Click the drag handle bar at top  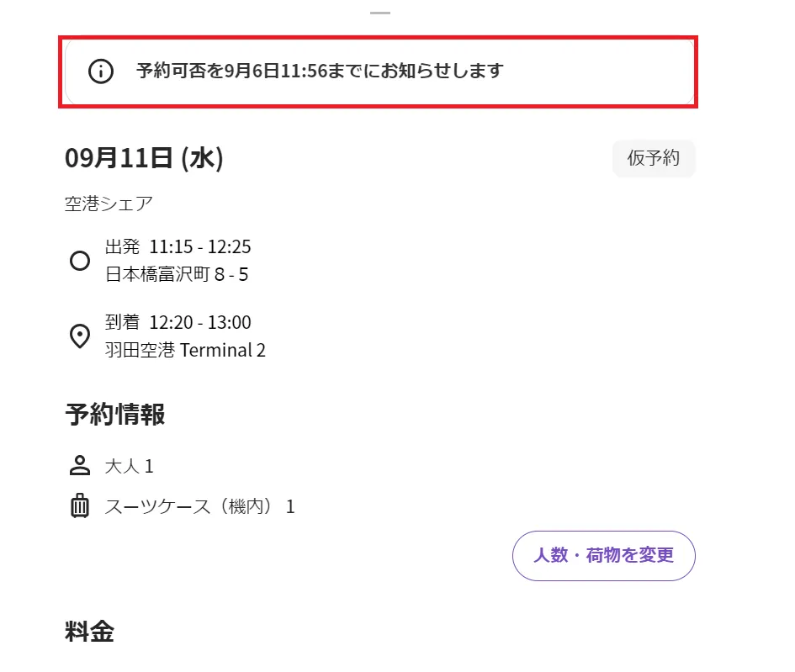[380, 13]
